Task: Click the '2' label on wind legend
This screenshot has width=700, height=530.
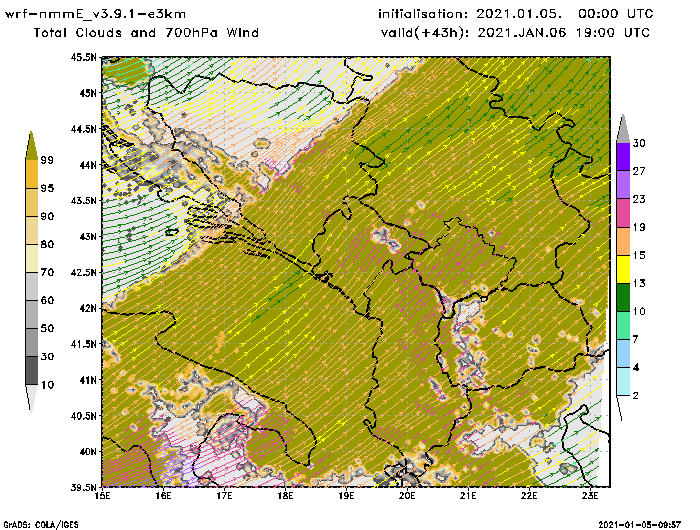Action: [x=636, y=396]
